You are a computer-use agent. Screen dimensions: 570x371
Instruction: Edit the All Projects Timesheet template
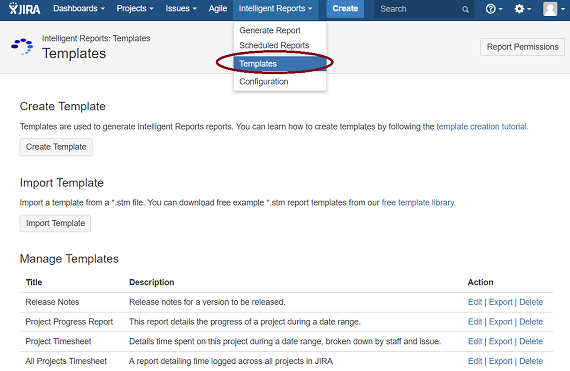click(475, 361)
